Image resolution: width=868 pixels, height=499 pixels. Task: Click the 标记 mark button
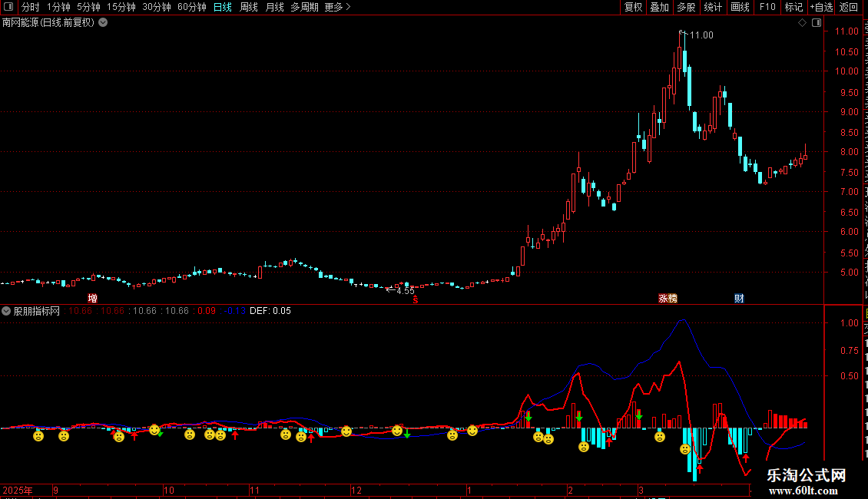(x=793, y=7)
